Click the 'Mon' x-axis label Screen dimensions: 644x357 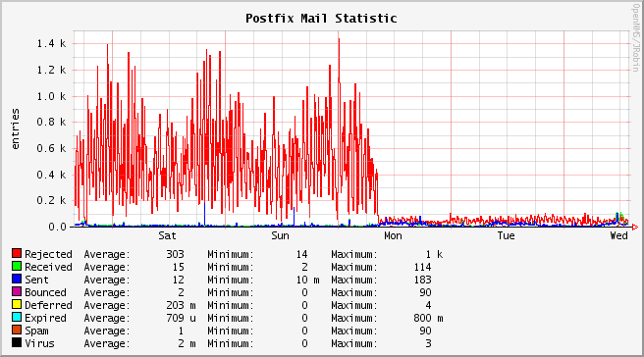tap(393, 236)
